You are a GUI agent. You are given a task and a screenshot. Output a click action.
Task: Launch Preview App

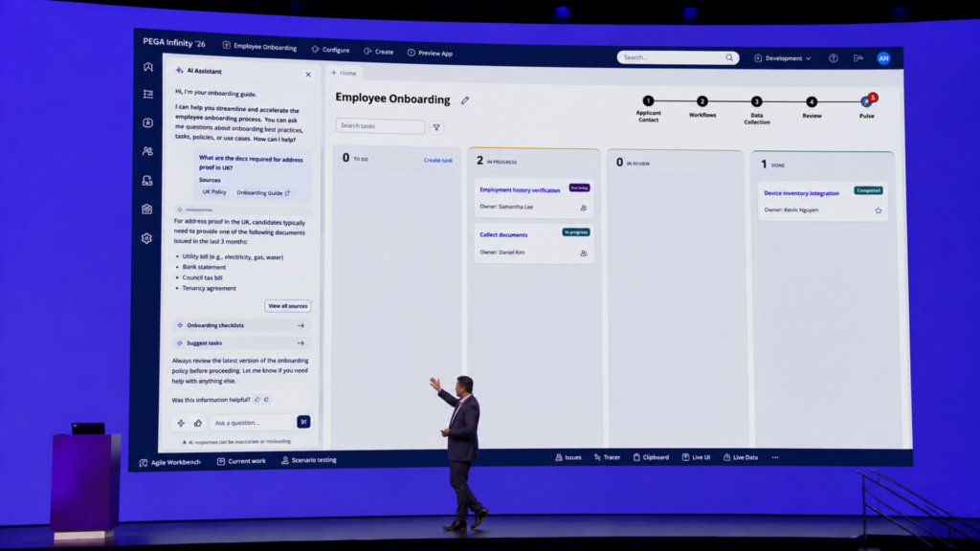point(430,54)
